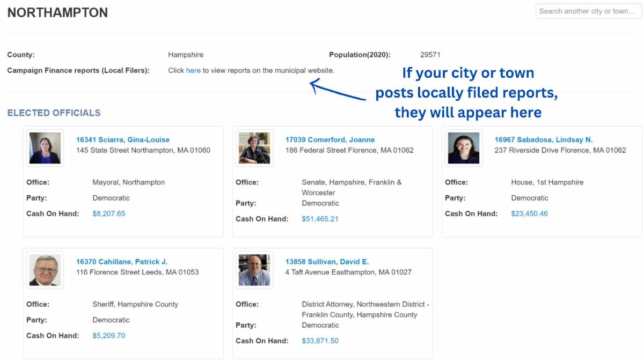
Task: Click the ELECTED OFFICIALS section heading
Action: pyautogui.click(x=54, y=113)
